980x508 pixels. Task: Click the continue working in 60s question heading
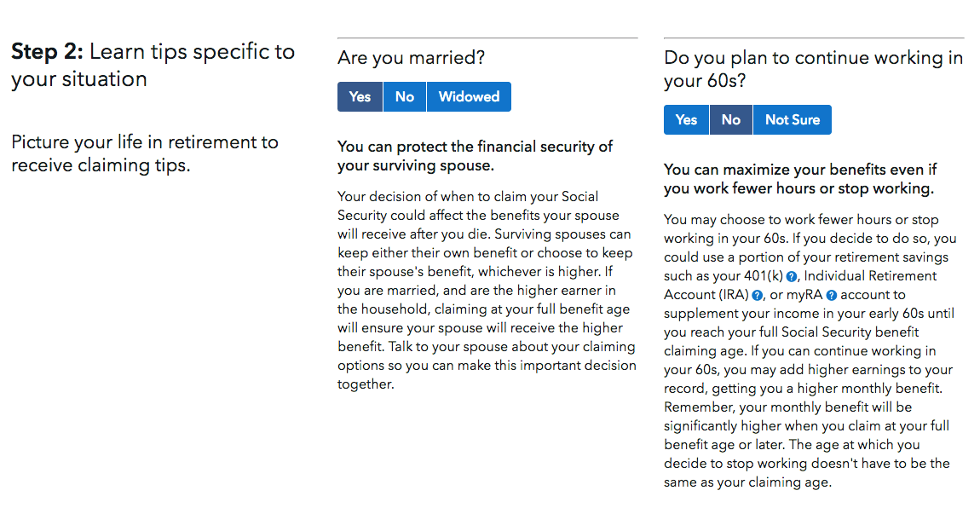tap(813, 69)
